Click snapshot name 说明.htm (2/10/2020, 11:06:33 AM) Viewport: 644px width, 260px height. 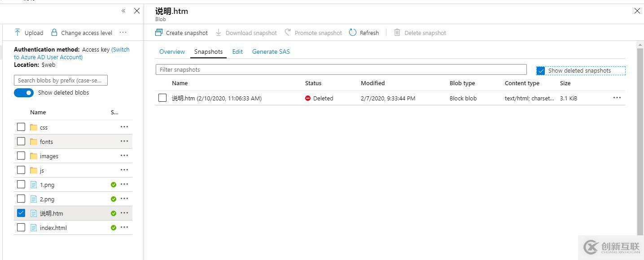point(217,98)
